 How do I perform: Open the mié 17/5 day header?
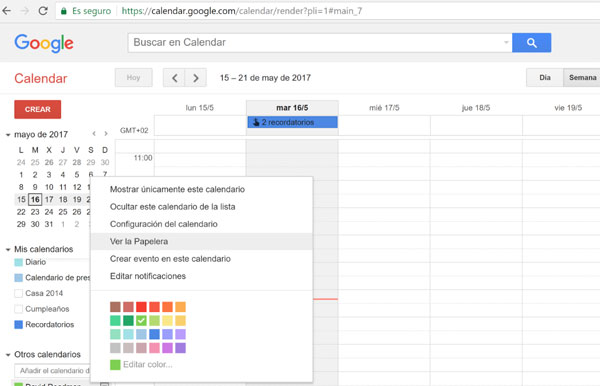point(384,108)
